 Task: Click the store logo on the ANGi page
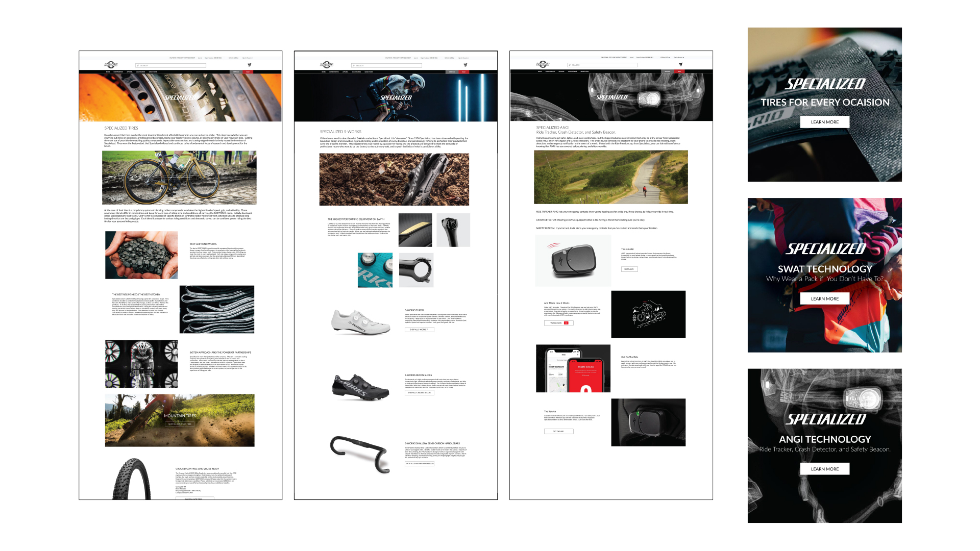click(x=543, y=64)
